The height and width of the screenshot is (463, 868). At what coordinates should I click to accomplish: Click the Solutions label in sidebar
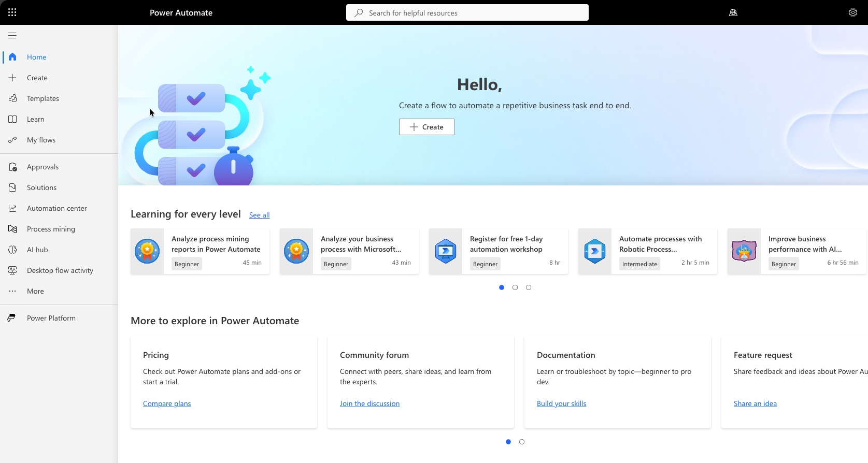pyautogui.click(x=41, y=187)
